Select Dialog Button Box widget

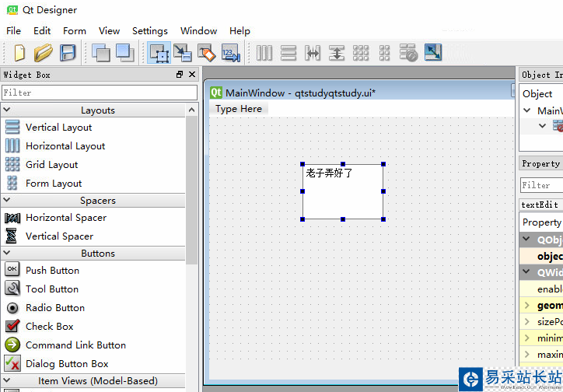(67, 364)
